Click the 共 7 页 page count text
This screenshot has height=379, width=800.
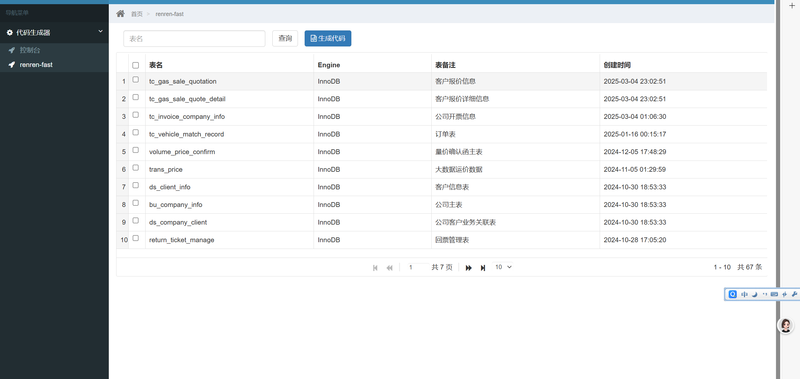point(442,267)
